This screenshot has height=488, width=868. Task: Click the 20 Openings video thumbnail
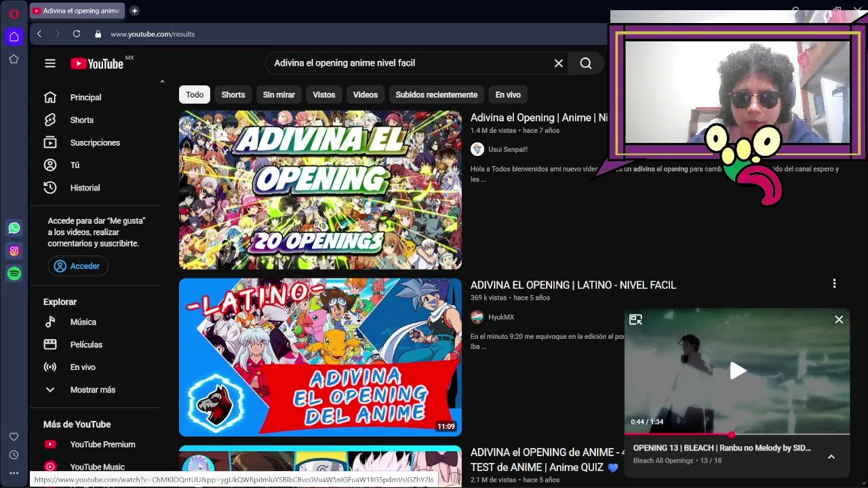point(320,190)
